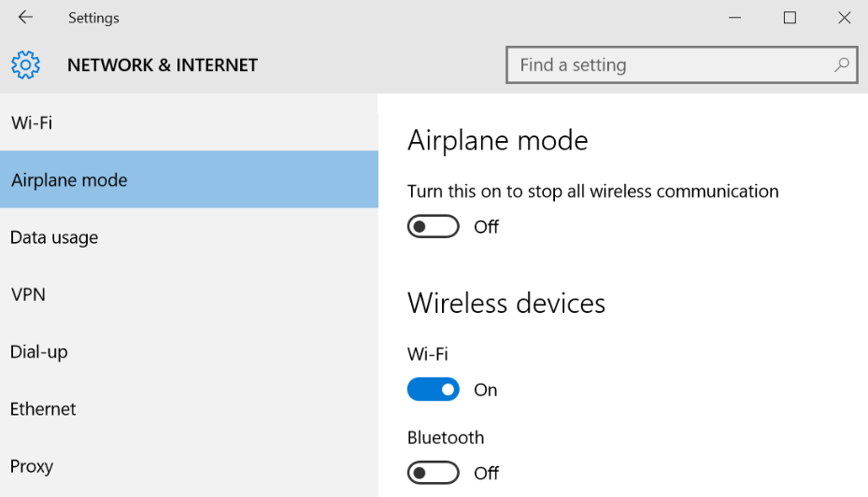Click the search magnifier icon
Image resolution: width=868 pixels, height=497 pixels.
(841, 65)
